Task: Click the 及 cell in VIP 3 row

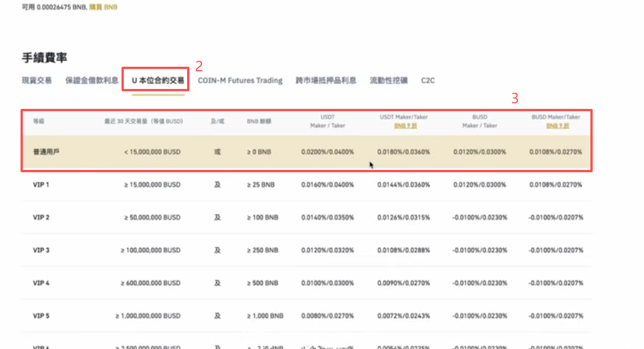Action: pos(217,250)
